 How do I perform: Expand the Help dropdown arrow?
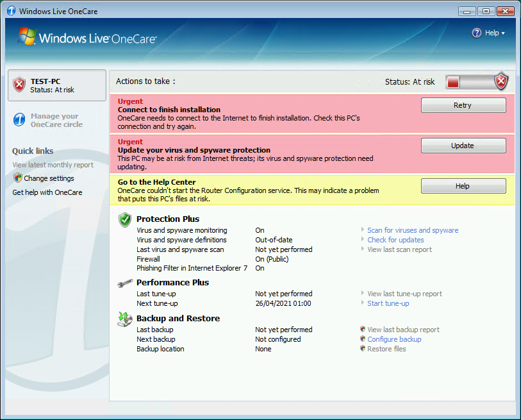coord(503,33)
